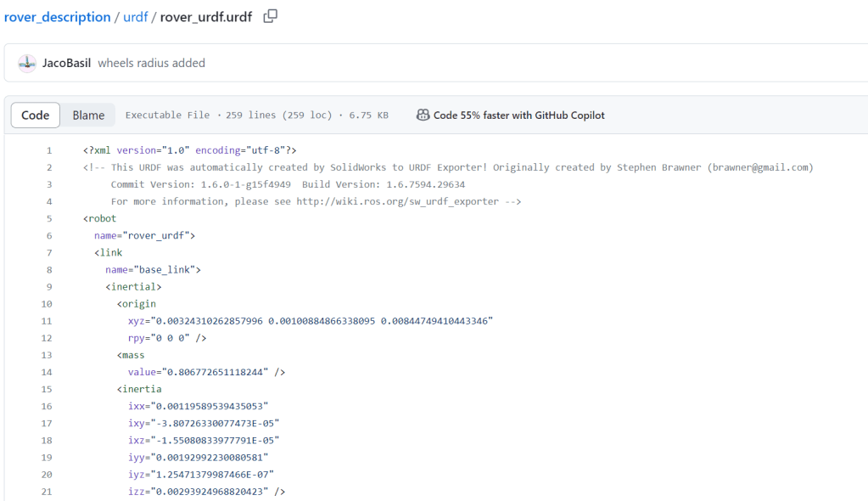The image size is (868, 501).
Task: Click JacoBasil's avatar image
Action: [27, 63]
